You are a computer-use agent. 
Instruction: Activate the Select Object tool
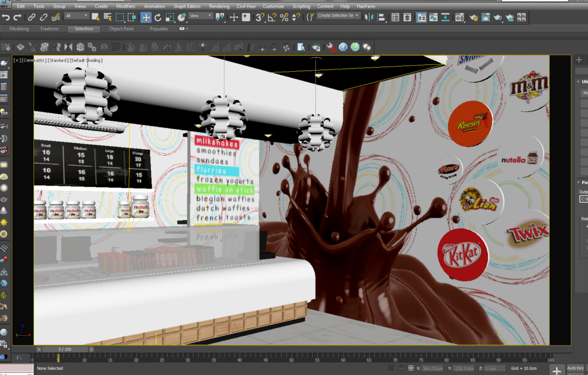[x=94, y=17]
